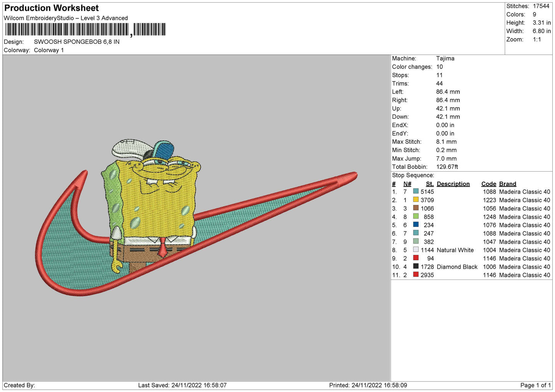
Task: Select 'Wilcom EmbroideryStudio – Level 3 Advanced' text
Action: tap(66, 18)
